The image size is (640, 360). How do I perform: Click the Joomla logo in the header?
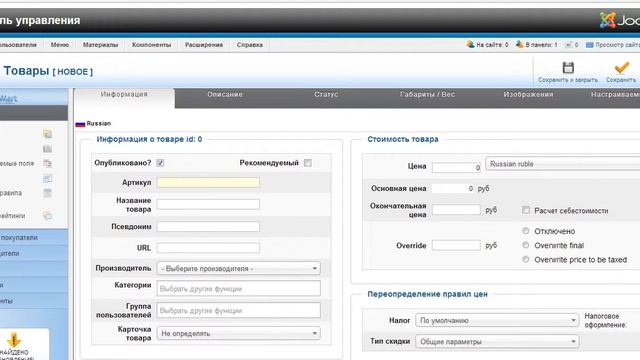619,20
